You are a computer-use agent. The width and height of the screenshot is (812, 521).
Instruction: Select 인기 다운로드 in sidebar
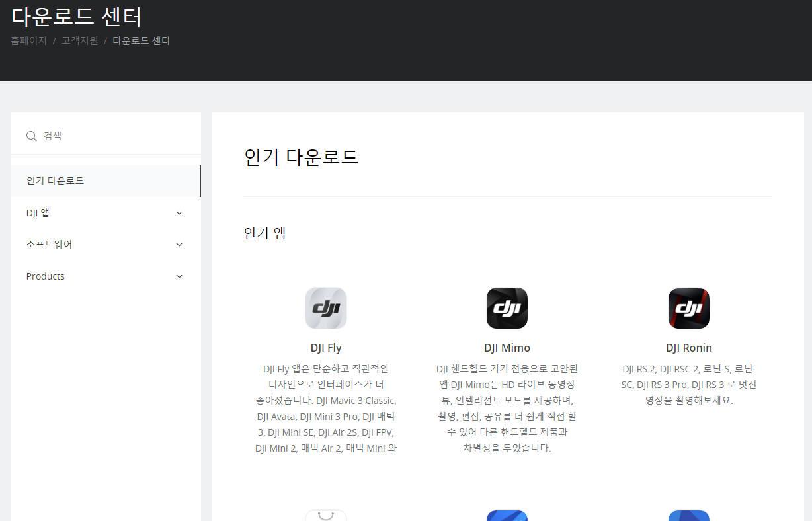[x=106, y=181]
